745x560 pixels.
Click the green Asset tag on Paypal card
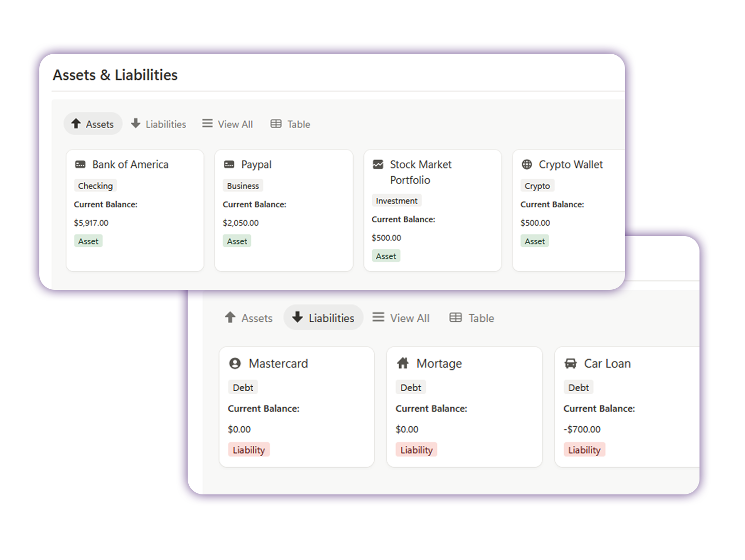tap(237, 241)
